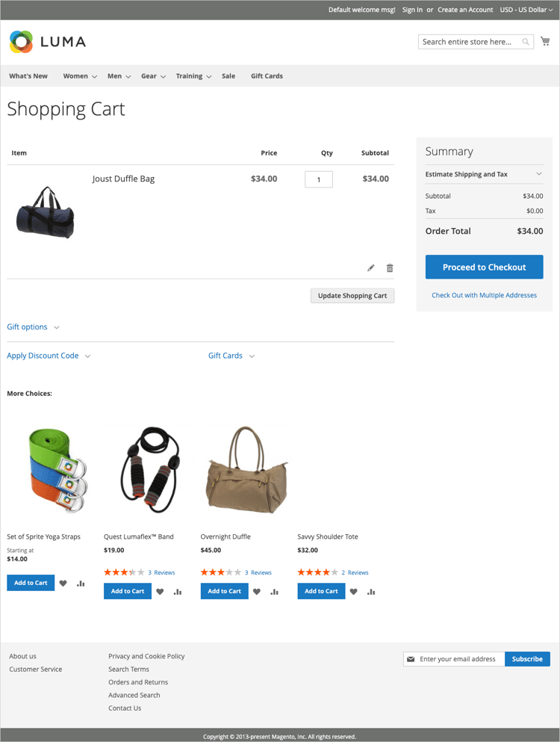Edit Joust Duffle Bag with pencil icon
The image size is (560, 742).
pos(371,268)
